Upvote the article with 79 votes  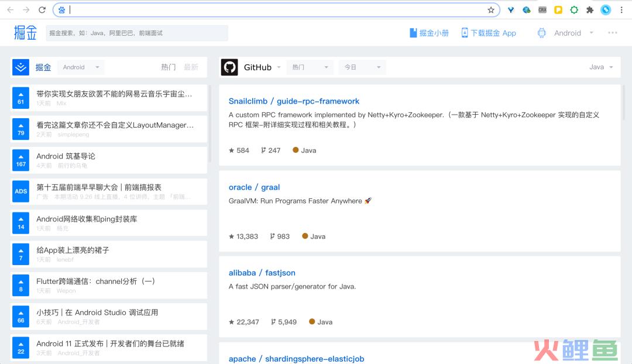tap(20, 129)
